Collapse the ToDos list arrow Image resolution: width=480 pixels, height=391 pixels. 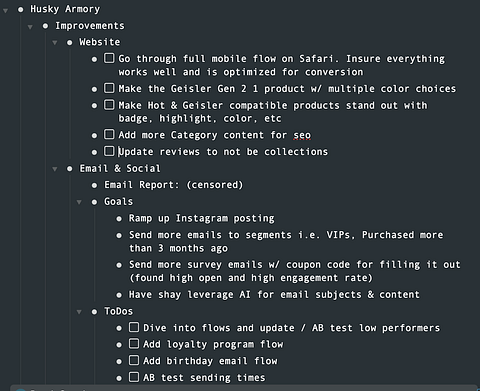click(79, 312)
